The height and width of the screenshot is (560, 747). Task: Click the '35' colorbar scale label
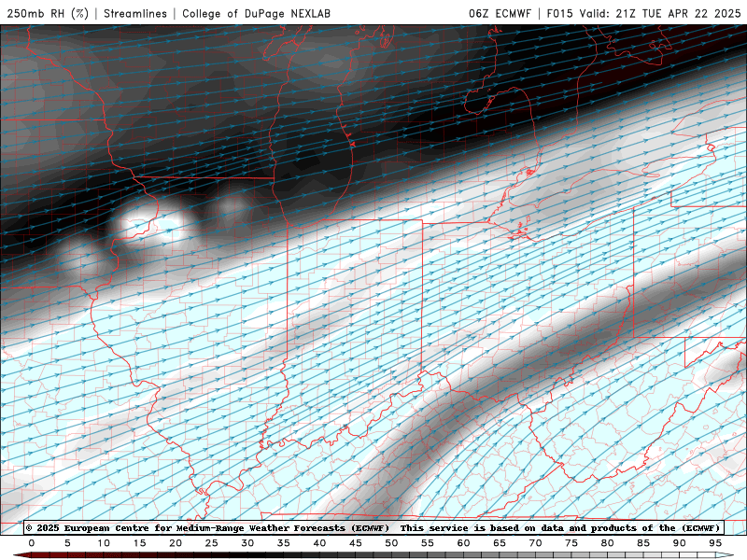tap(284, 543)
